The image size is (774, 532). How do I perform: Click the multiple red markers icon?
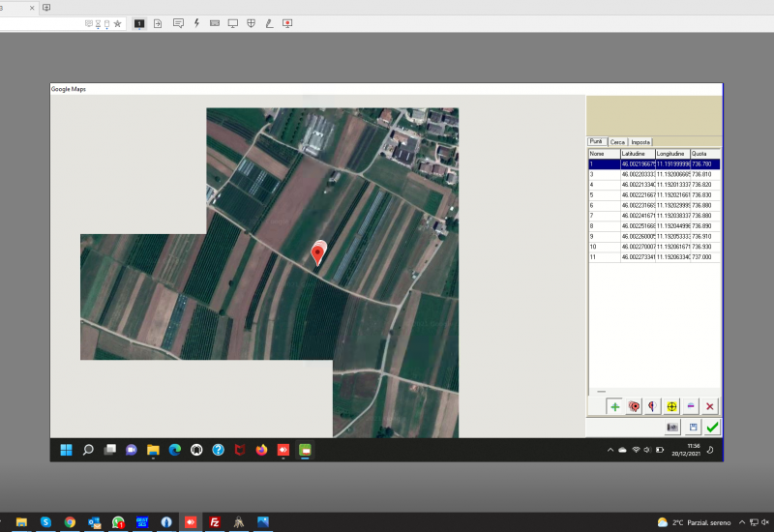pyautogui.click(x=634, y=407)
